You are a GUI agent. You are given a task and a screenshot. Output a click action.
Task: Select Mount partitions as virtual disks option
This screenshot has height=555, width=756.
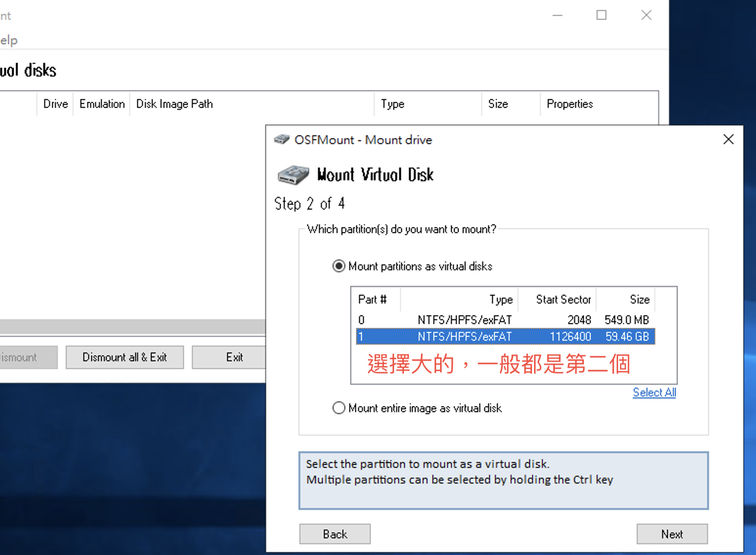338,266
